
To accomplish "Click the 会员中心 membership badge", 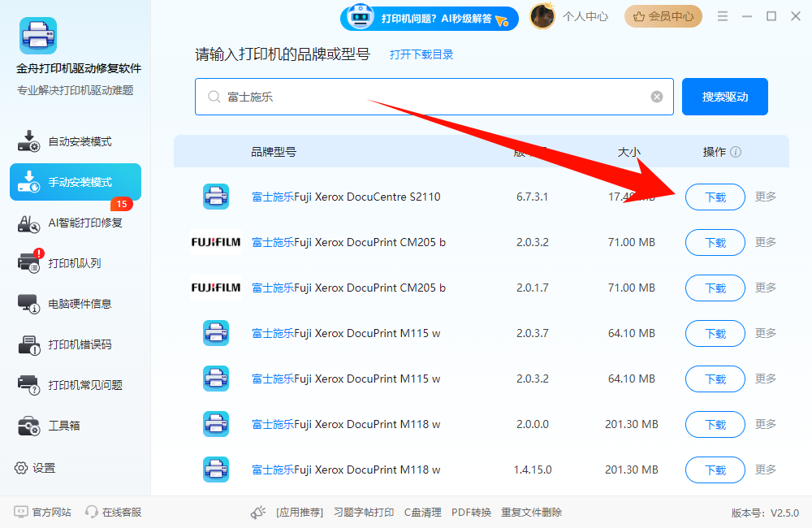I will coord(663,16).
